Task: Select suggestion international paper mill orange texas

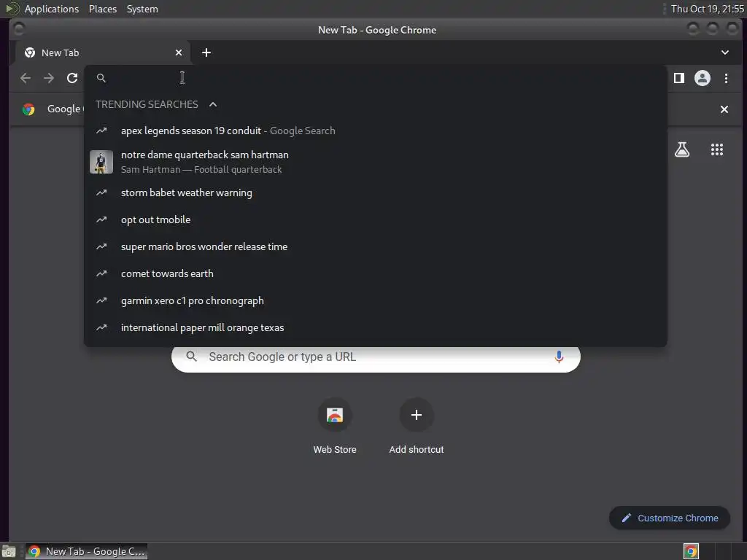Action: pyautogui.click(x=376, y=327)
